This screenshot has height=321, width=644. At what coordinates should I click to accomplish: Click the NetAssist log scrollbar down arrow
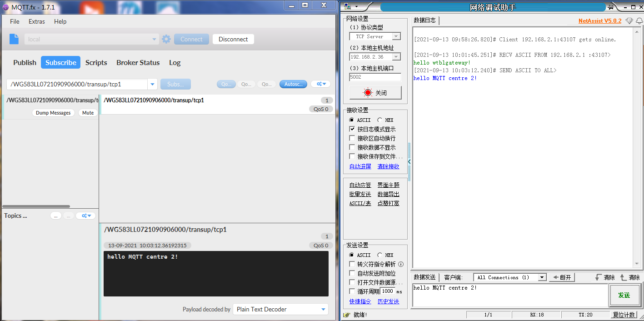636,264
